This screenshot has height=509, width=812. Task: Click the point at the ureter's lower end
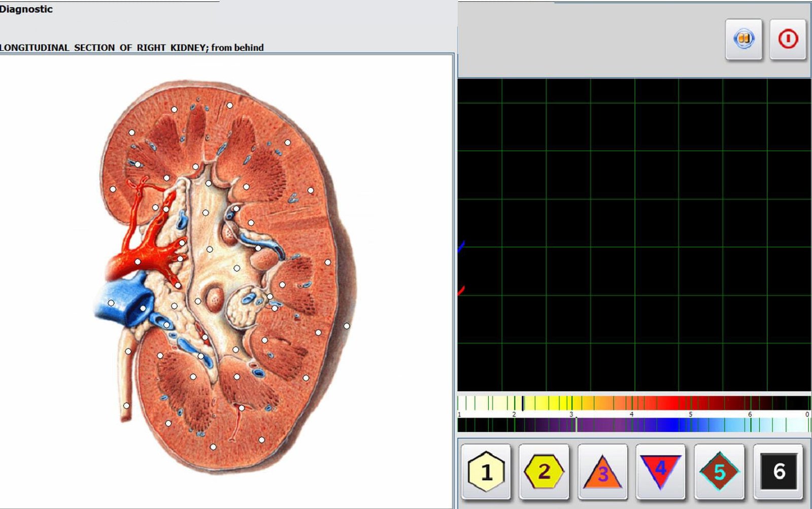point(126,405)
